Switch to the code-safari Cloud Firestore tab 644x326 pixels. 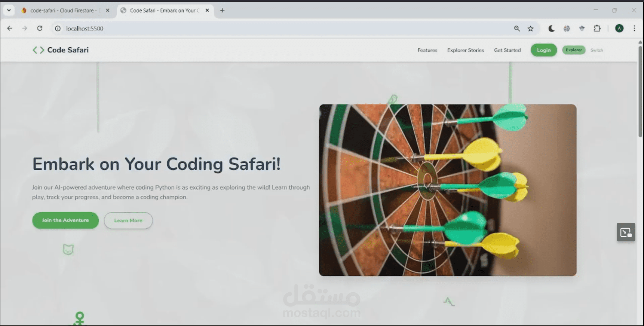pos(65,10)
